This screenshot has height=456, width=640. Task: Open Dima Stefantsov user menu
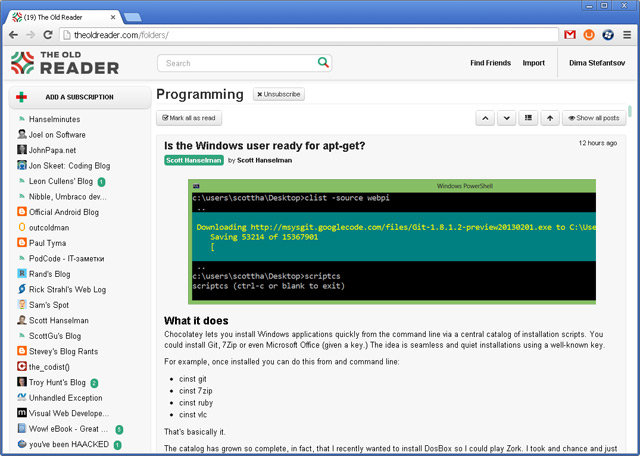click(x=596, y=63)
